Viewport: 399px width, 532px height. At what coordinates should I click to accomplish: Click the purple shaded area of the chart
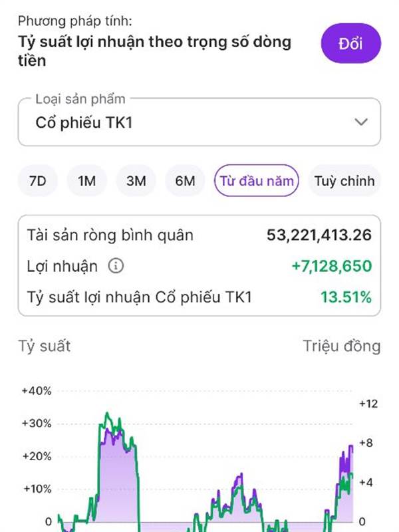pyautogui.click(x=116, y=479)
